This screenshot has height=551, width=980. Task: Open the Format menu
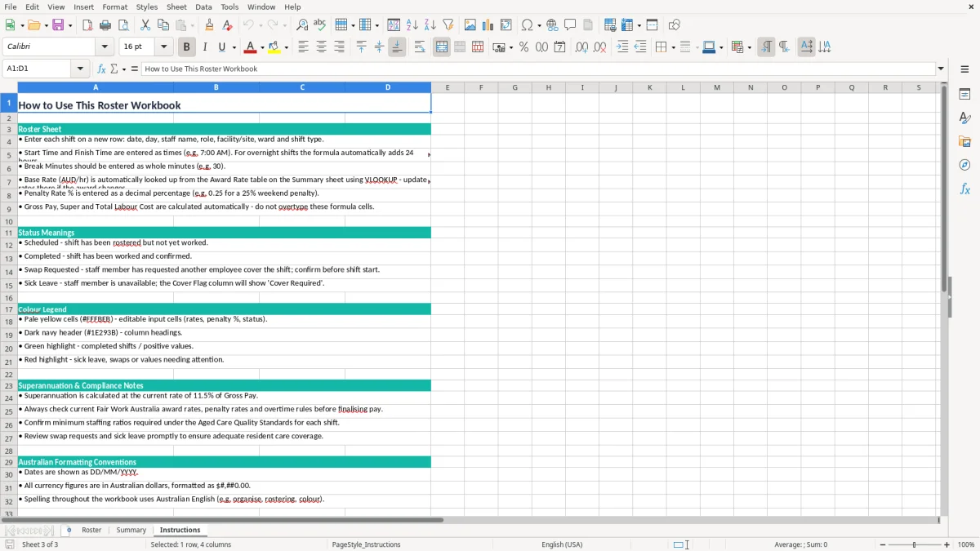coord(115,7)
